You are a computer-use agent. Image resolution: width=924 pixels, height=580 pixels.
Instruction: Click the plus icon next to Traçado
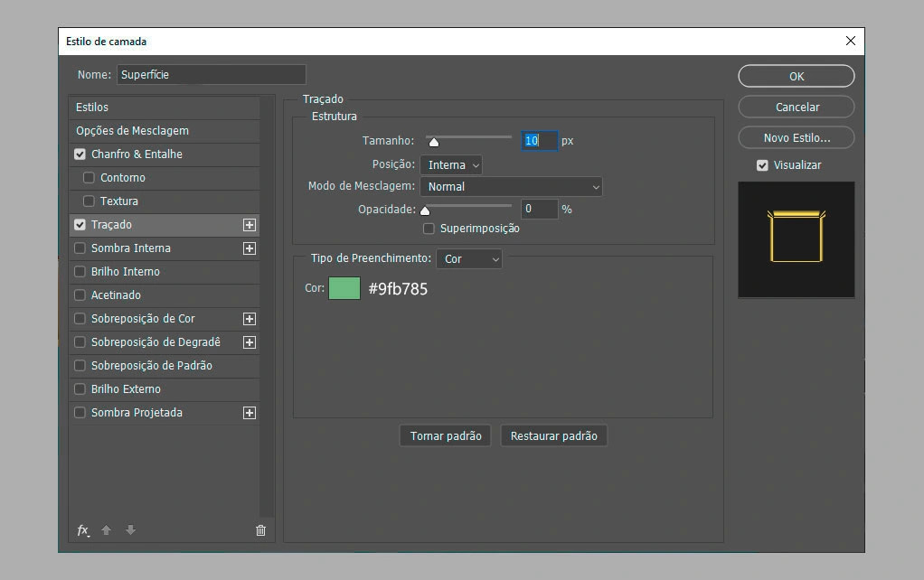[250, 225]
